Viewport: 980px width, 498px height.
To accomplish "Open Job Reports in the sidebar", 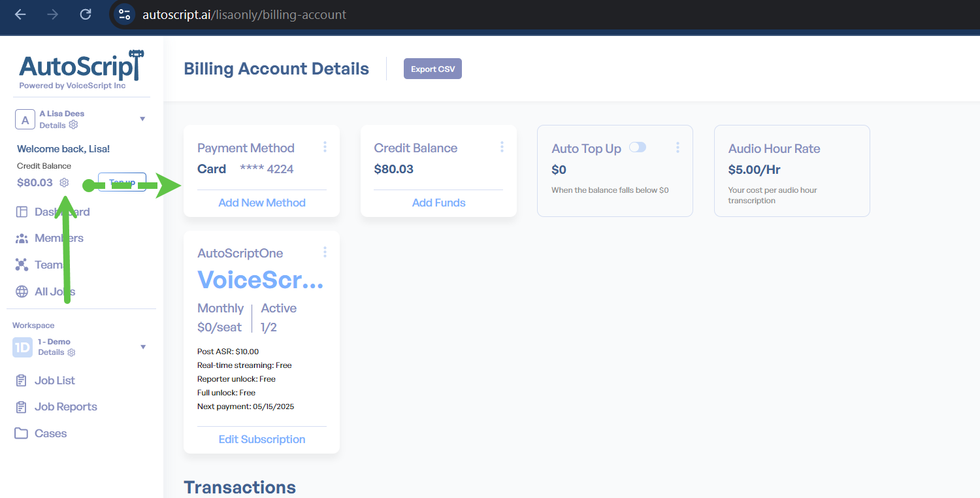I will [x=66, y=407].
